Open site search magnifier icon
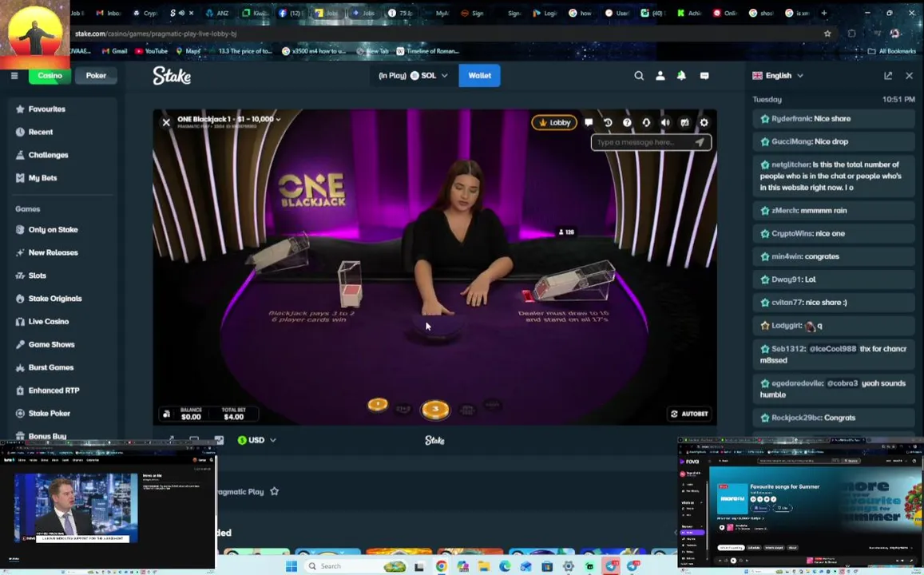The height and width of the screenshot is (575, 924). click(x=639, y=75)
